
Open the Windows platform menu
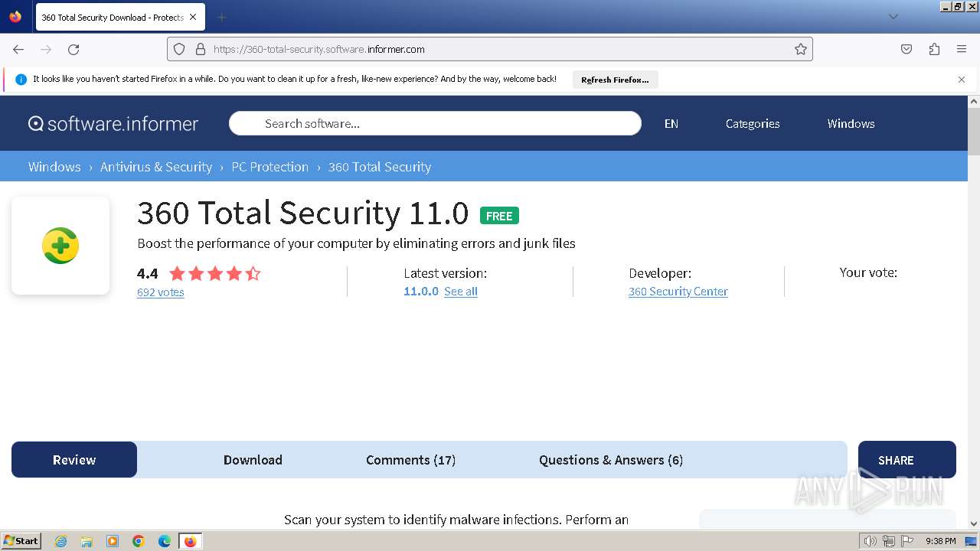(851, 123)
